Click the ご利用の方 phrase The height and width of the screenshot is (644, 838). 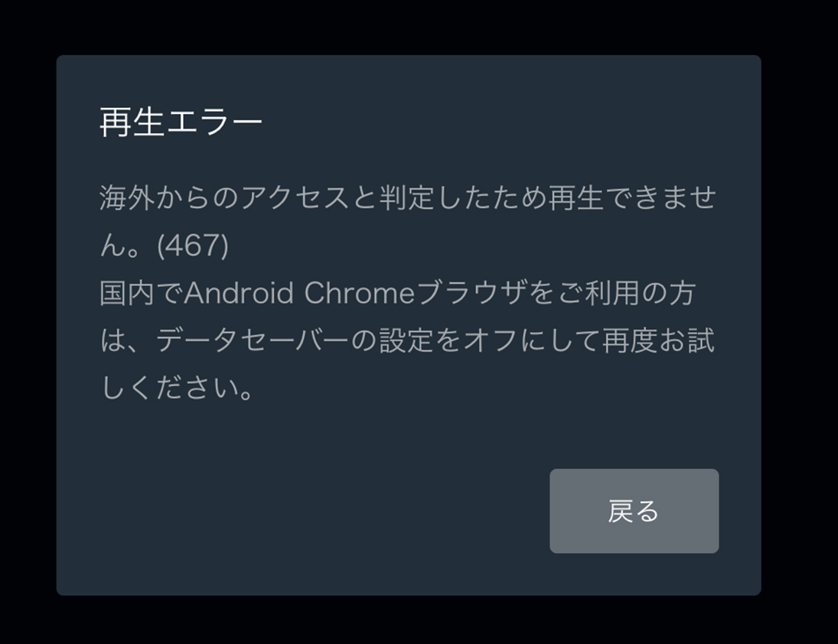coord(626,293)
